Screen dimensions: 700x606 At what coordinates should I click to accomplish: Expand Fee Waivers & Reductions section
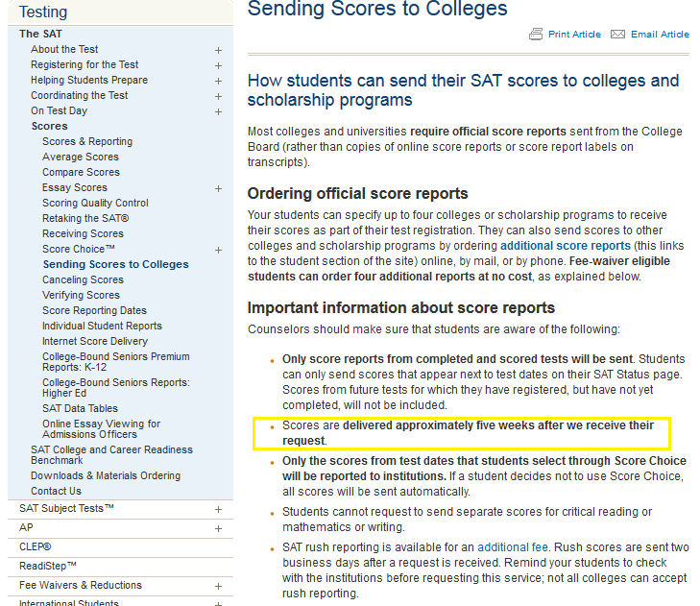pos(218,586)
